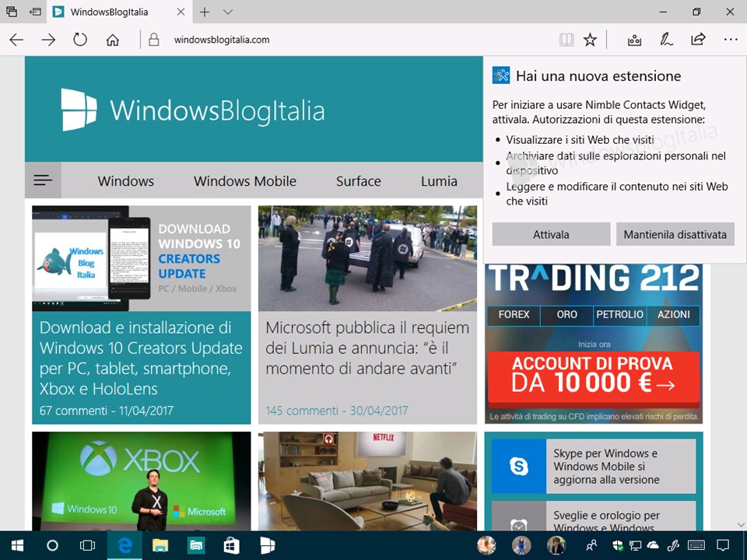Open the Download Windows 10 Creators Update thumbnail
The width and height of the screenshot is (747, 560).
141,258
